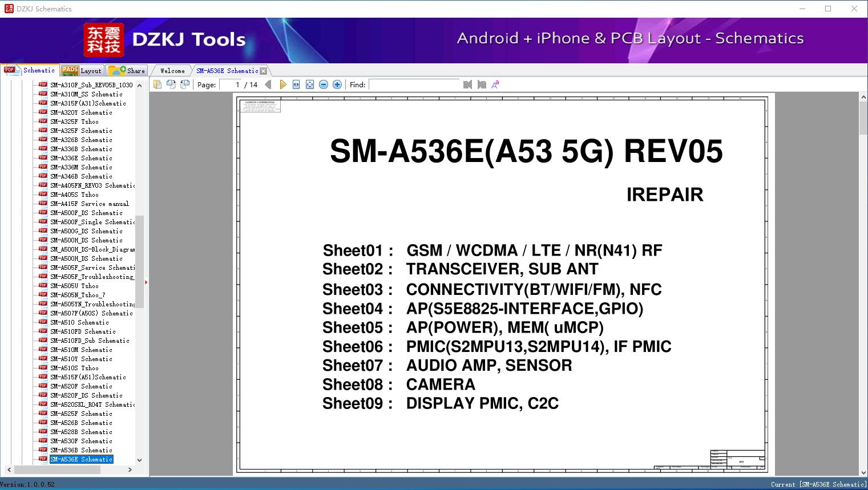
Task: Open SM-A520SKL_R04T Schematic file
Action: [x=92, y=404]
